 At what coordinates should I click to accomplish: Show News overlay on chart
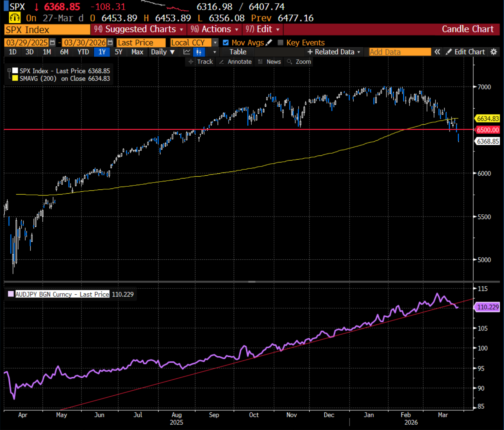(270, 62)
